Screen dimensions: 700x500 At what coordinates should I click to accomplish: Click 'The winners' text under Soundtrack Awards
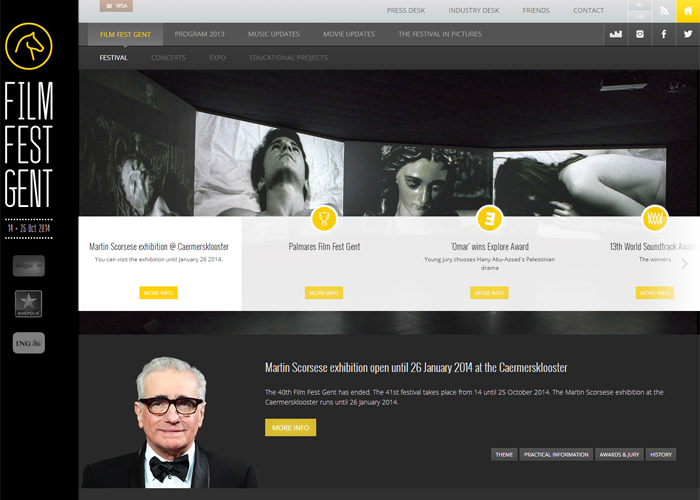coord(654,259)
